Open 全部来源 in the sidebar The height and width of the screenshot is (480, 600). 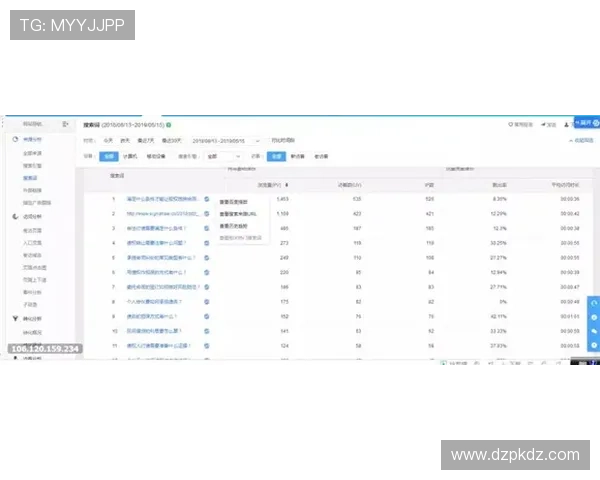[x=33, y=152]
